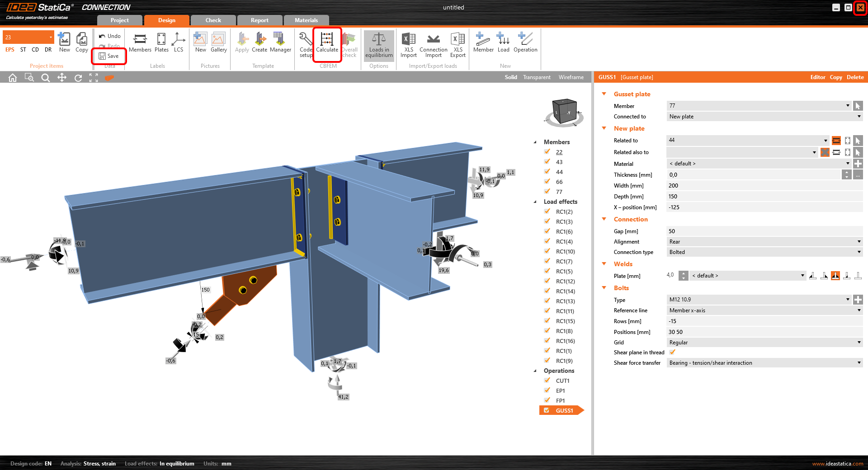Add a new Operation

525,43
